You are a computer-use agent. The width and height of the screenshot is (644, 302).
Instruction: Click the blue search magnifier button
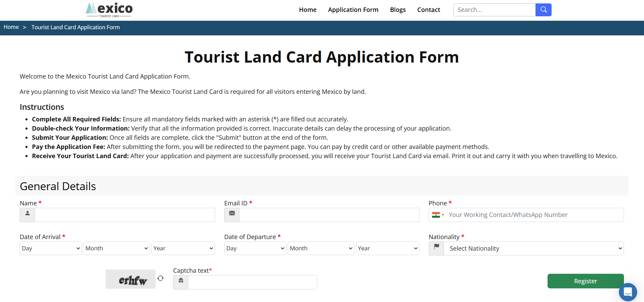click(543, 10)
